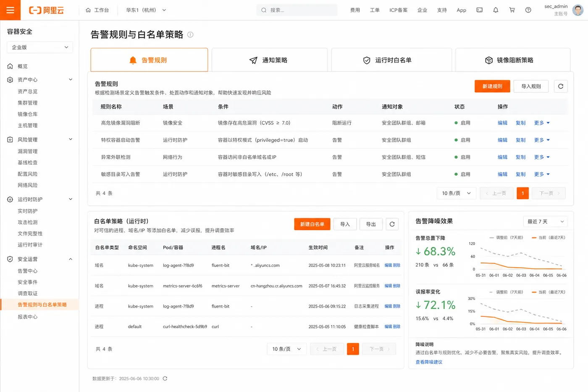588x392 pixels.
Task: Click the 新建规则 button
Action: [492, 86]
